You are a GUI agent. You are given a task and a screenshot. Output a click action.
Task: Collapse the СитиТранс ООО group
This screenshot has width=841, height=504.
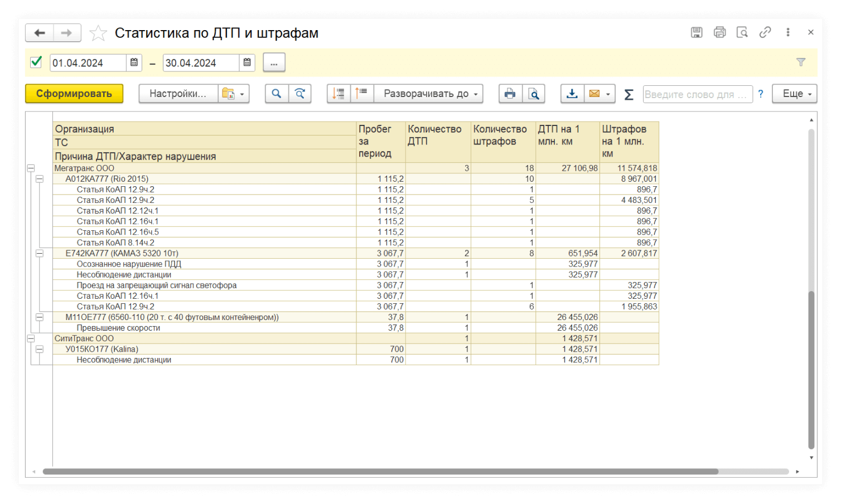click(31, 338)
